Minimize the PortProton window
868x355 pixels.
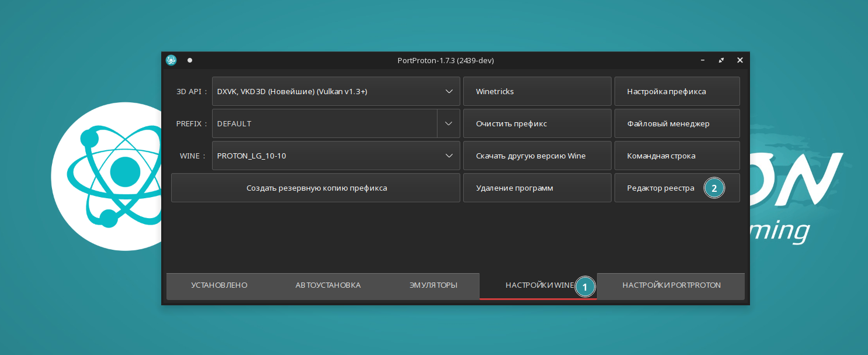(703, 60)
